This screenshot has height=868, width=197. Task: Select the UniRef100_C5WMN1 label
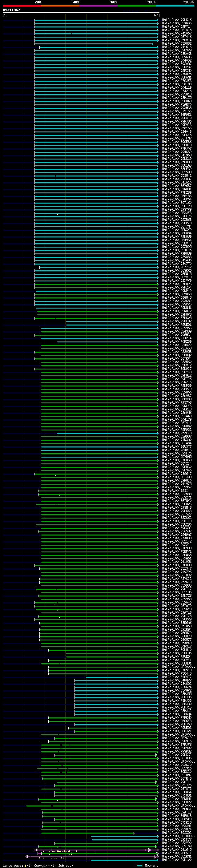coord(177,799)
